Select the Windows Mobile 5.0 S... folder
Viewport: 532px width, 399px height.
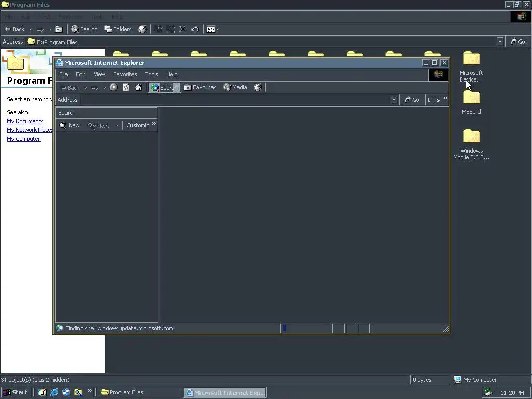coord(471,144)
